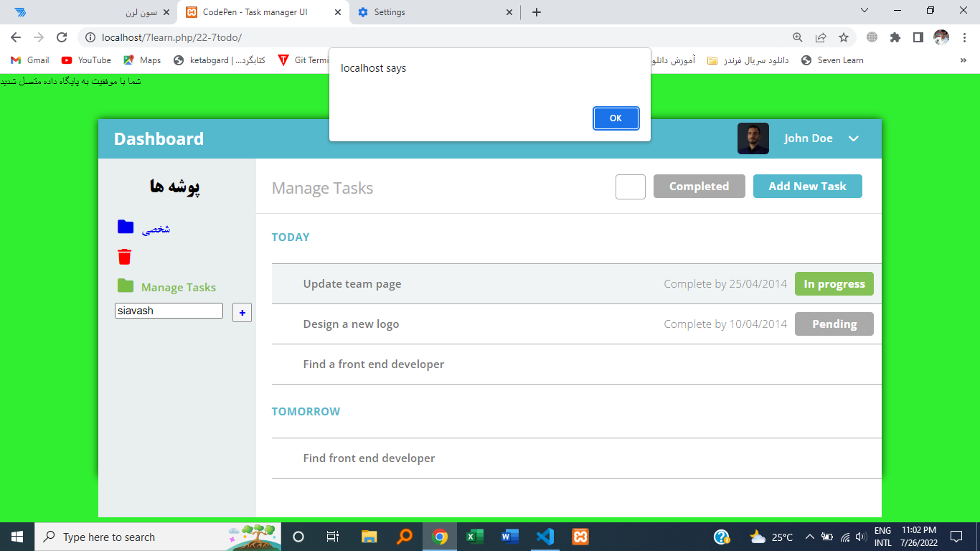Image resolution: width=980 pixels, height=551 pixels.
Task: Show hidden system tray icons
Action: (810, 537)
